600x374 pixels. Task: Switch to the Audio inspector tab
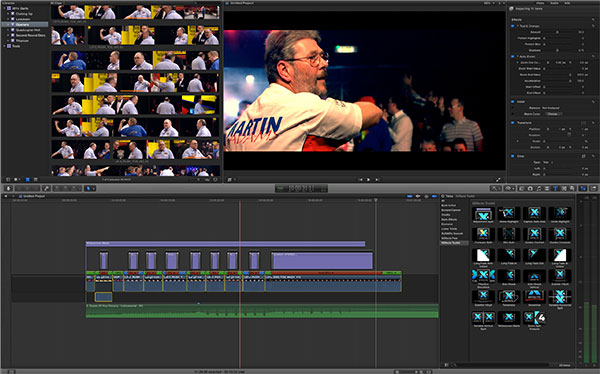(x=554, y=3)
